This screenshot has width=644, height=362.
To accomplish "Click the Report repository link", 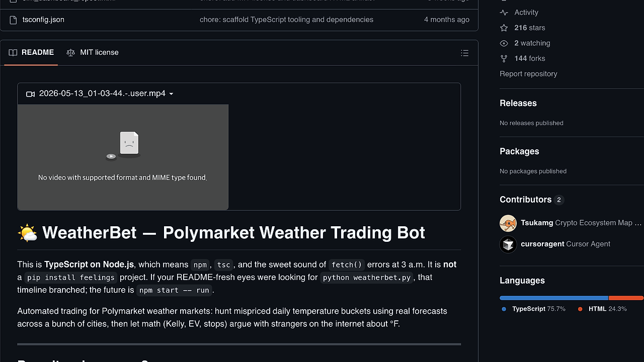I will click(528, 74).
